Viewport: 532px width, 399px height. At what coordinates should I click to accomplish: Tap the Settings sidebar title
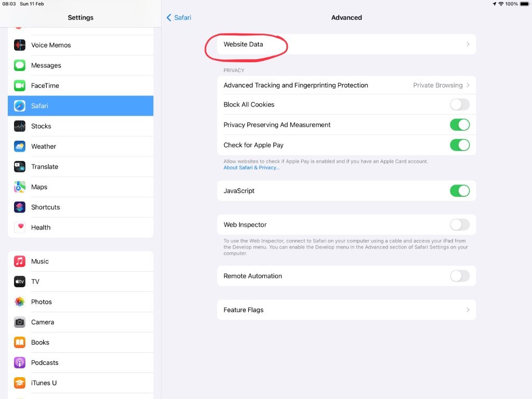point(81,18)
